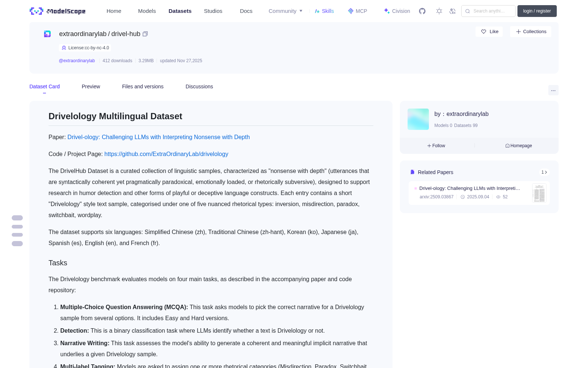This screenshot has width=588, height=368.
Task: Click the license badge icon
Action: 64,48
